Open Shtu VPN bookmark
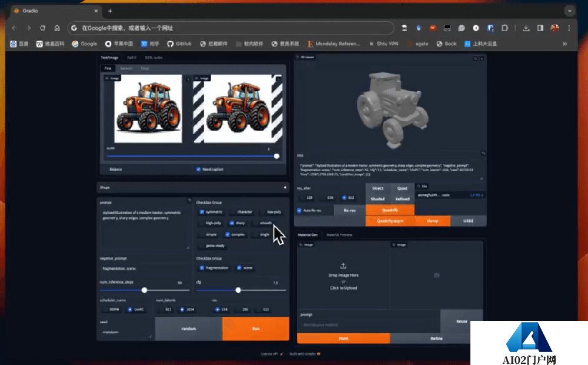The image size is (588, 365). coord(383,44)
